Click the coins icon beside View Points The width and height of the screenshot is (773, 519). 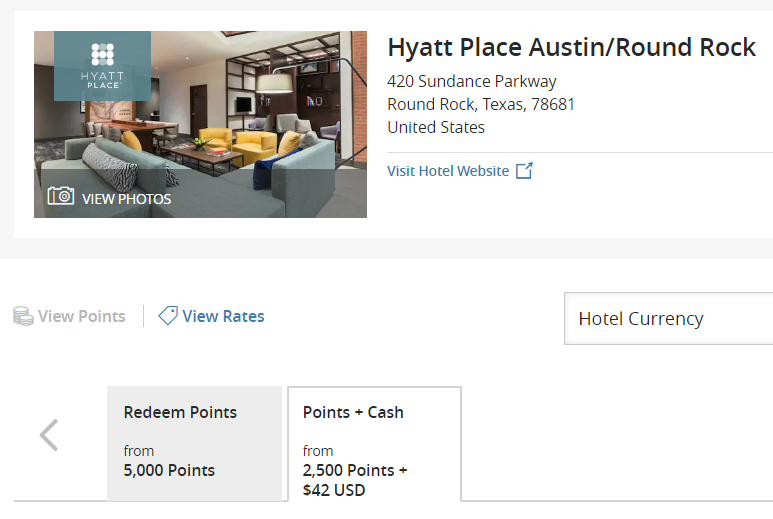pyautogui.click(x=23, y=316)
